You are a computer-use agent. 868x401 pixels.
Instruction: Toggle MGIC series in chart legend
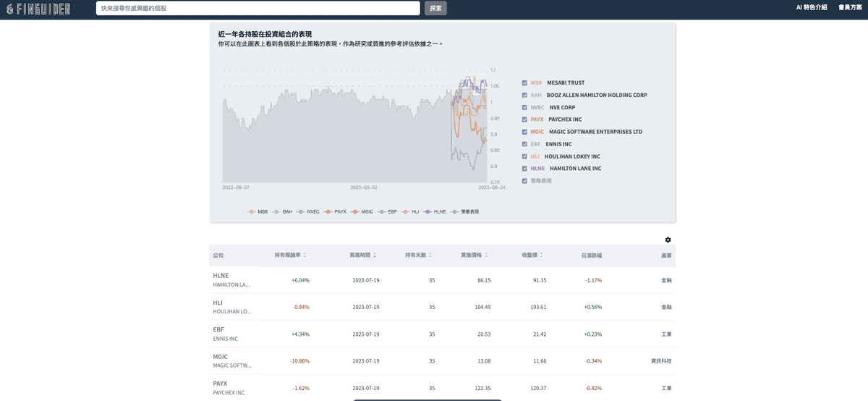tap(362, 211)
